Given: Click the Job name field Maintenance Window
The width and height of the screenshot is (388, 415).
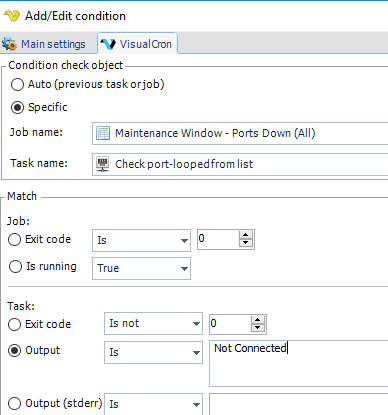Looking at the screenshot, I should click(240, 133).
